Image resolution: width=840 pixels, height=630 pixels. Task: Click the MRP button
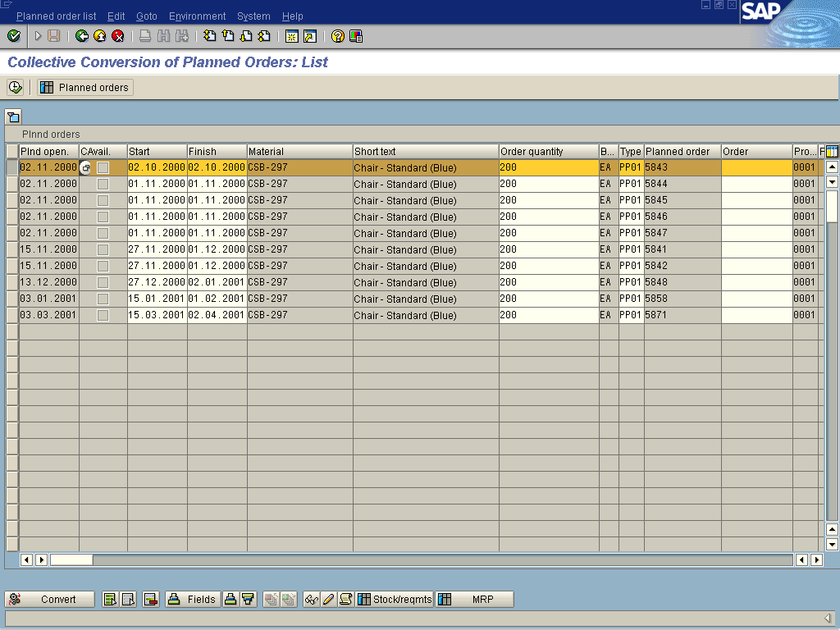click(x=475, y=599)
